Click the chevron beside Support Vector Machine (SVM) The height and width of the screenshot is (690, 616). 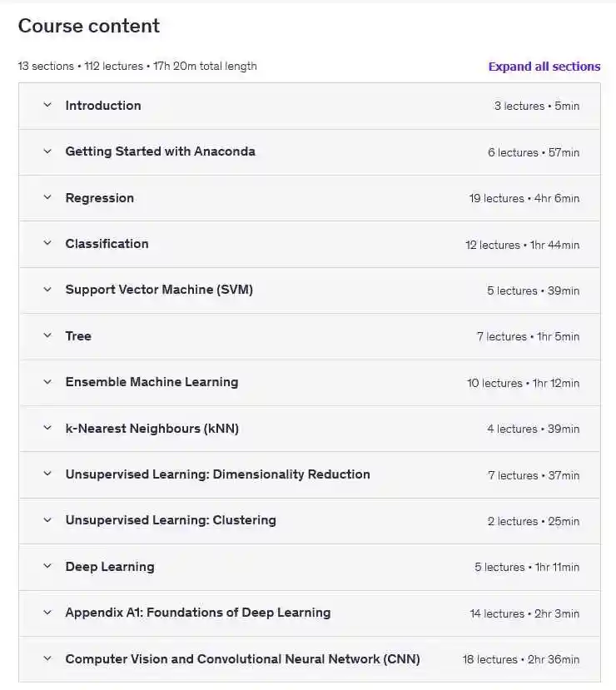coord(47,290)
